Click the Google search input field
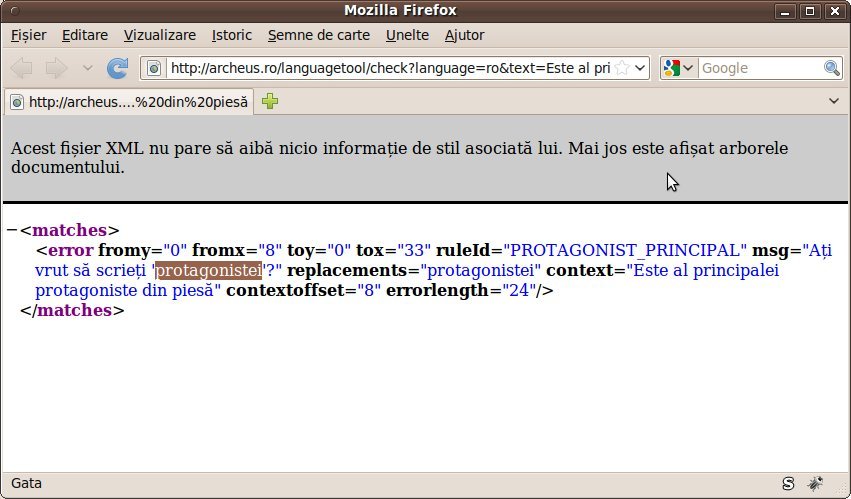 (x=760, y=68)
